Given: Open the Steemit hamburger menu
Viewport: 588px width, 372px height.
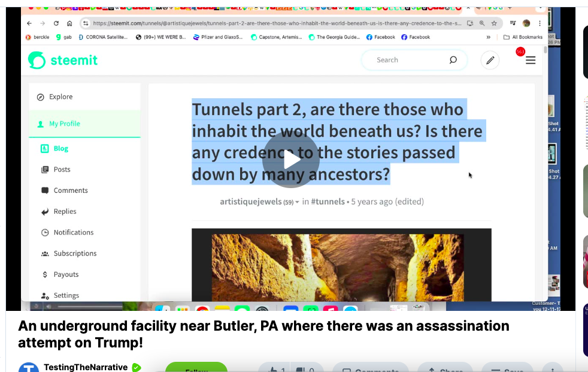Looking at the screenshot, I should tap(531, 61).
